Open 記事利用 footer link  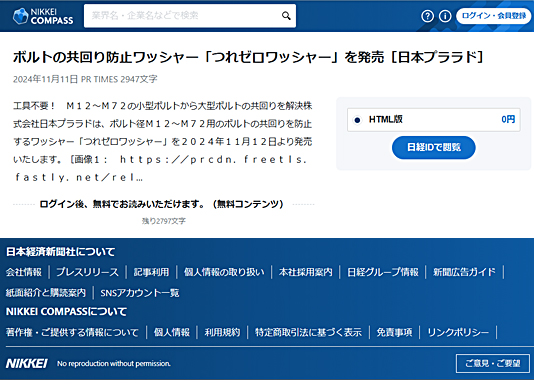point(151,272)
